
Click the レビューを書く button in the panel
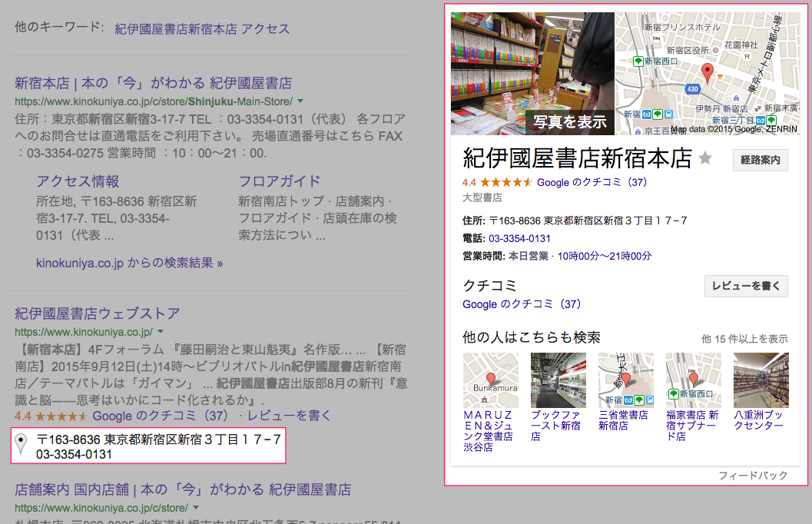[746, 286]
